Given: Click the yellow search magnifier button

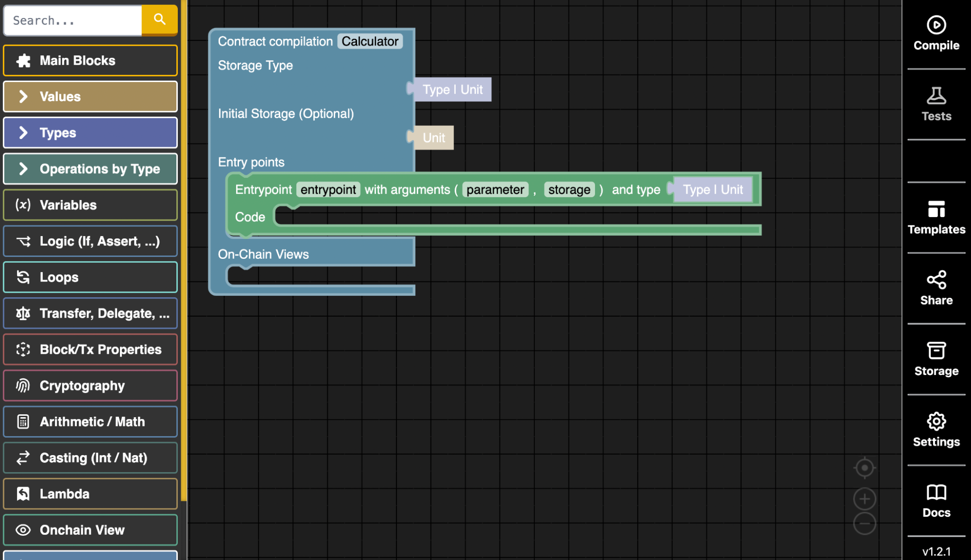Looking at the screenshot, I should tap(159, 20).
